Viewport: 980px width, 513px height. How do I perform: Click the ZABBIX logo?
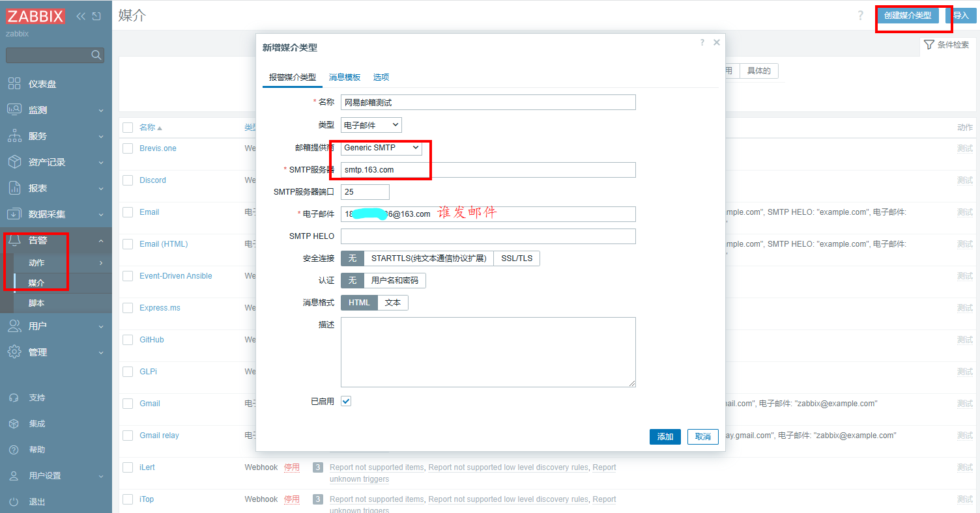(36, 16)
